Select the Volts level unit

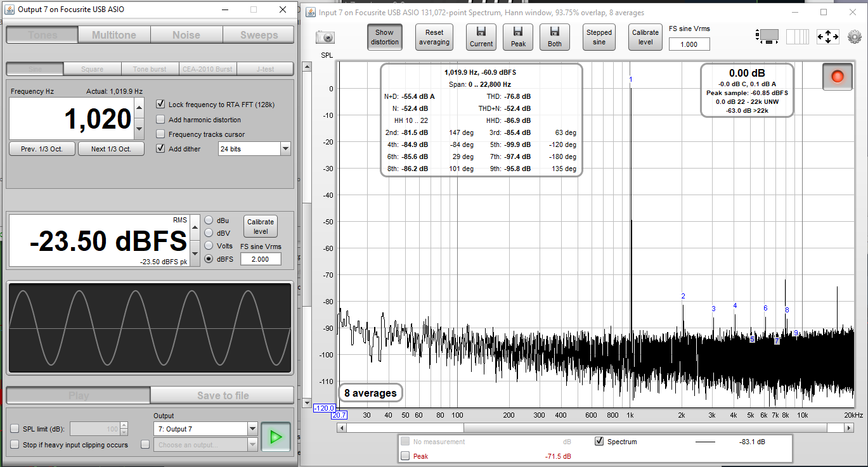click(x=209, y=246)
